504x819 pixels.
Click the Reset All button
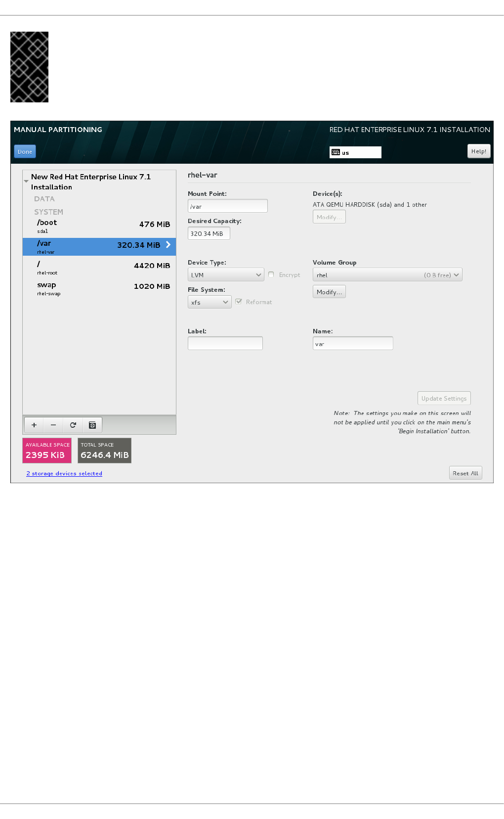[x=465, y=473]
